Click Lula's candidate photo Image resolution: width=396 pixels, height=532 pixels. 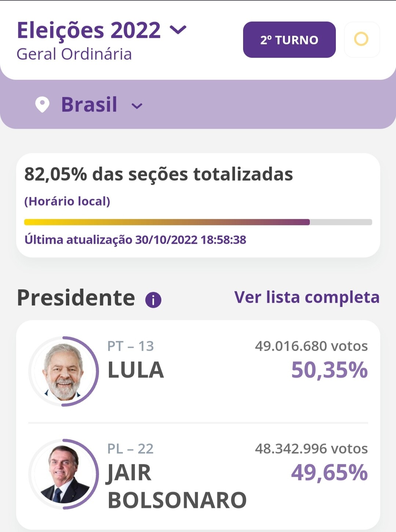[63, 371]
